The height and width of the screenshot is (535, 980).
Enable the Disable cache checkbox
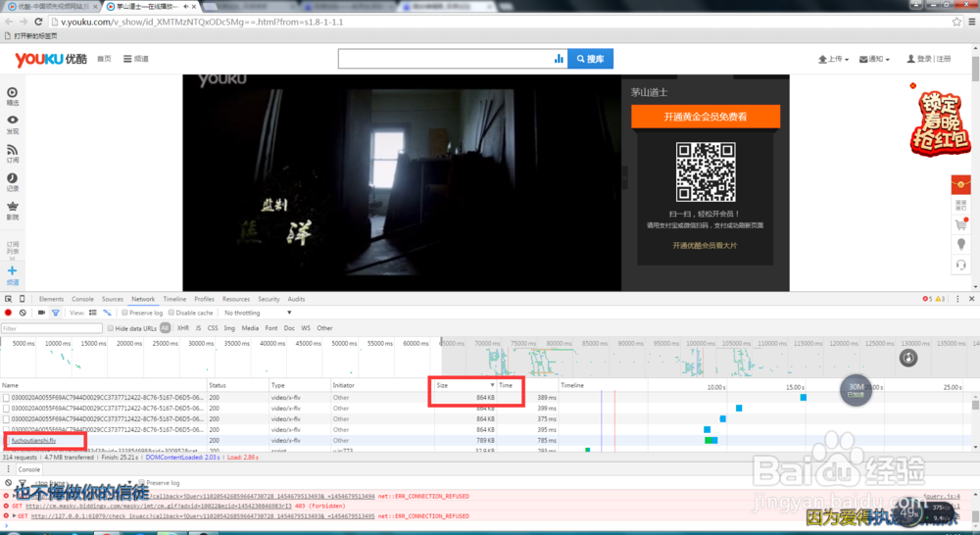(x=171, y=313)
